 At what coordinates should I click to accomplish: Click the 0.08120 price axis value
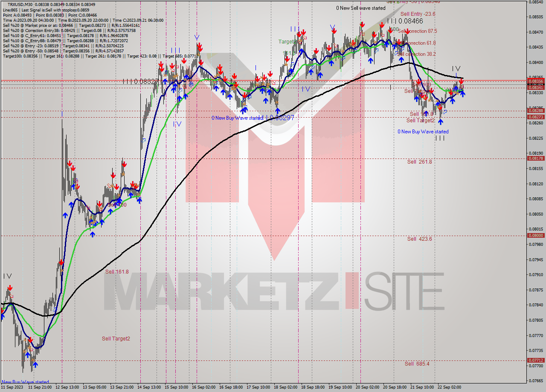click(x=536, y=184)
